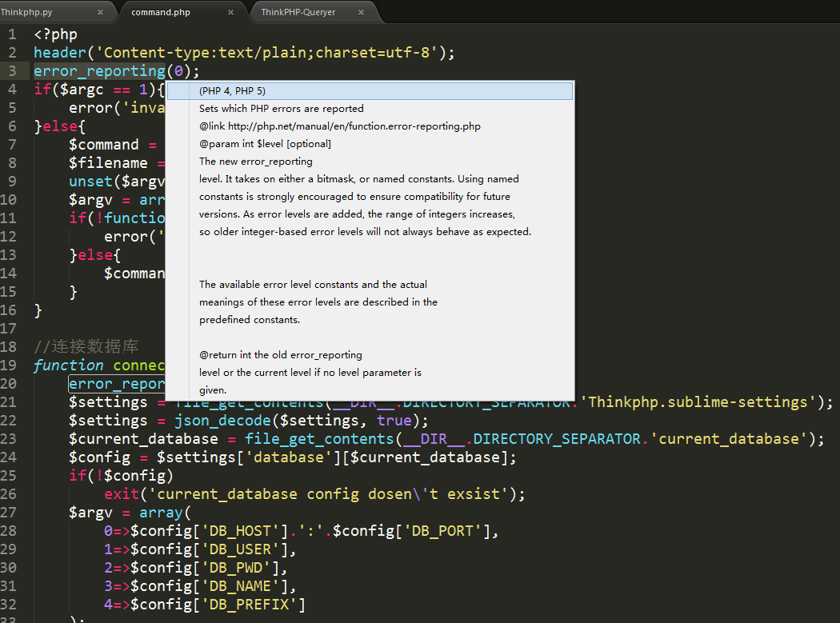The height and width of the screenshot is (623, 840).
Task: Place cursor on the error_reporting(0) statement
Action: 99,70
